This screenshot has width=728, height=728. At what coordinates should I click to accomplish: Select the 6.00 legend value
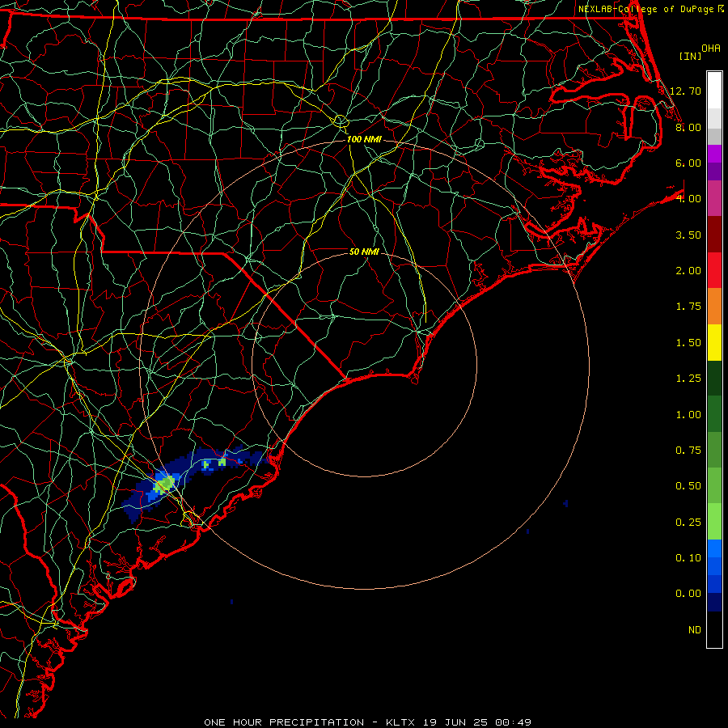688,163
